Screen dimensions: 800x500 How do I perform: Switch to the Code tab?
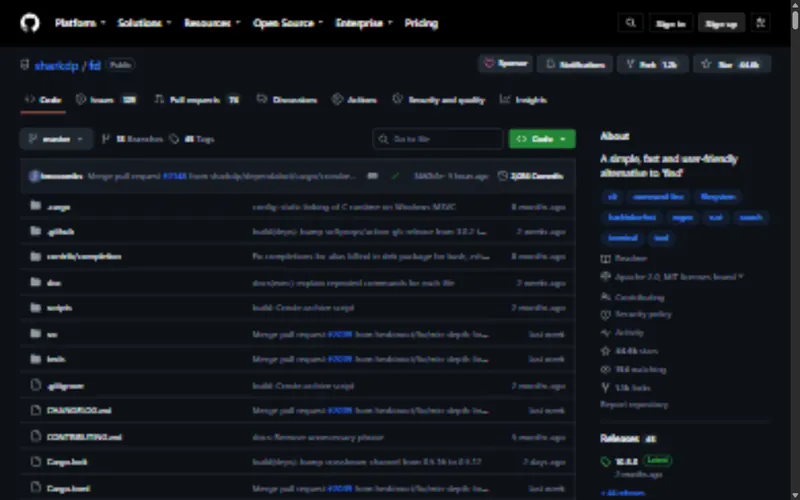(x=43, y=100)
